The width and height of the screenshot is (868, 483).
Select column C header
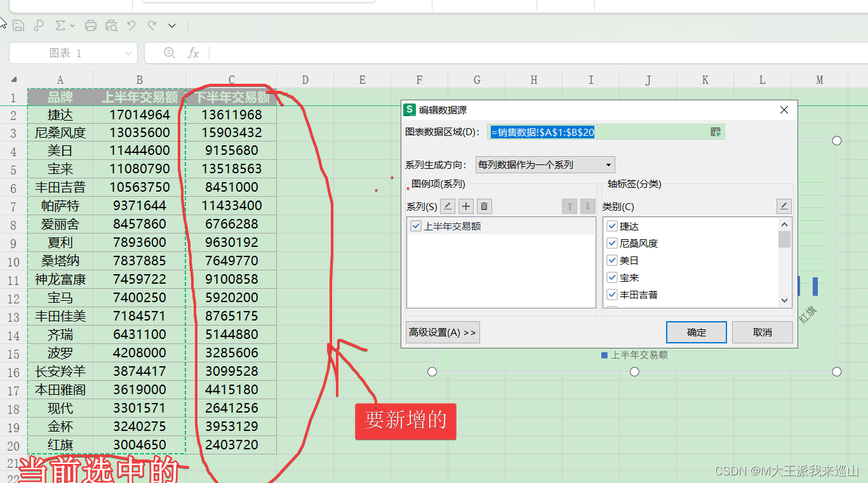pos(231,80)
